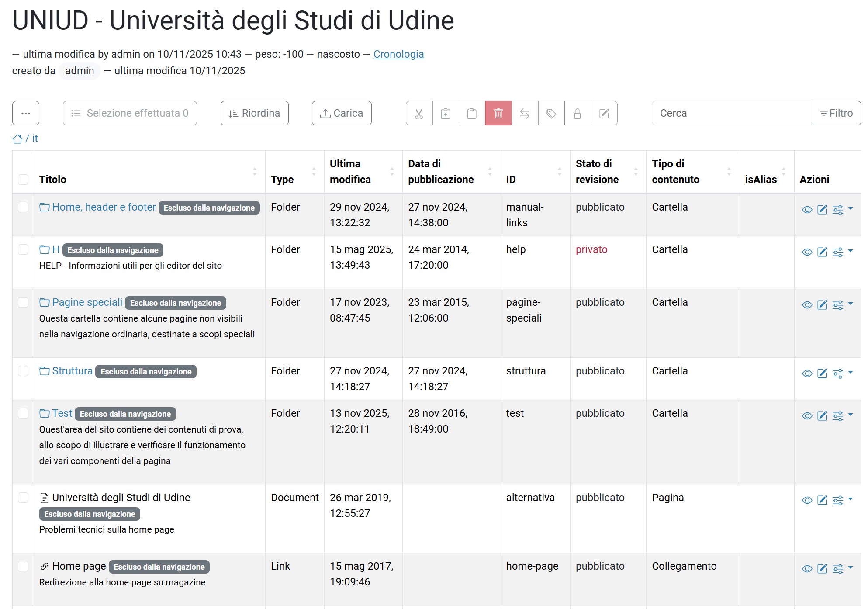
Task: Open actions caret for Struttura row
Action: pos(850,372)
